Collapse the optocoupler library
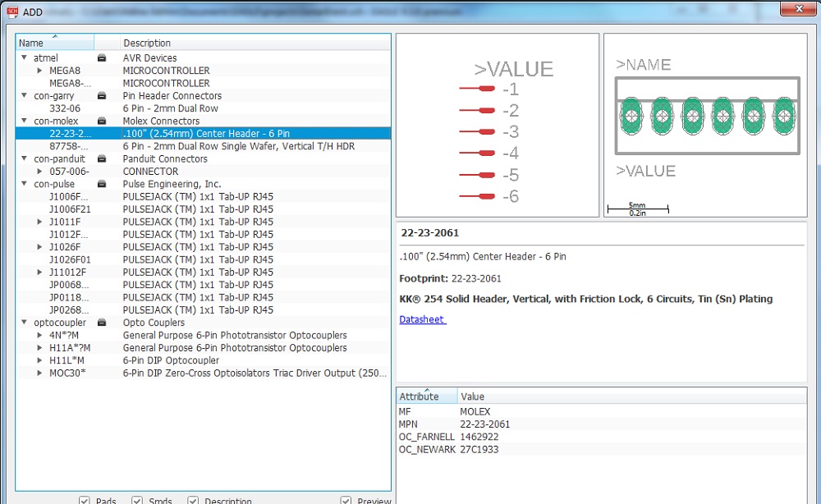 pyautogui.click(x=24, y=322)
